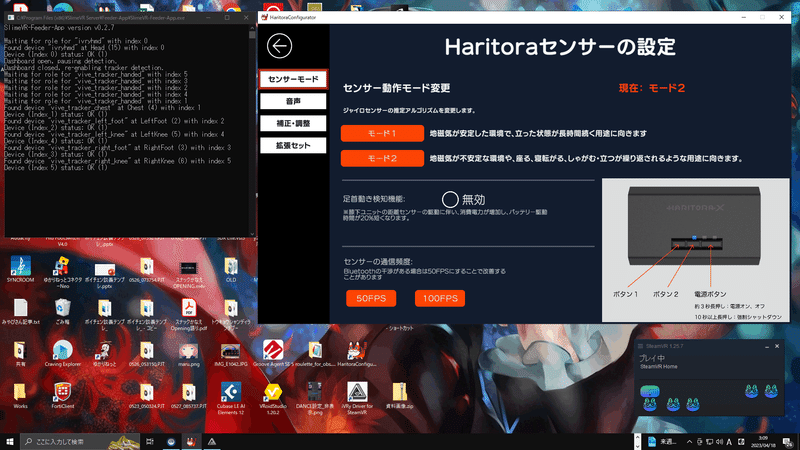Go back using the circular arrow button
This screenshot has height=450, width=800.
point(279,46)
